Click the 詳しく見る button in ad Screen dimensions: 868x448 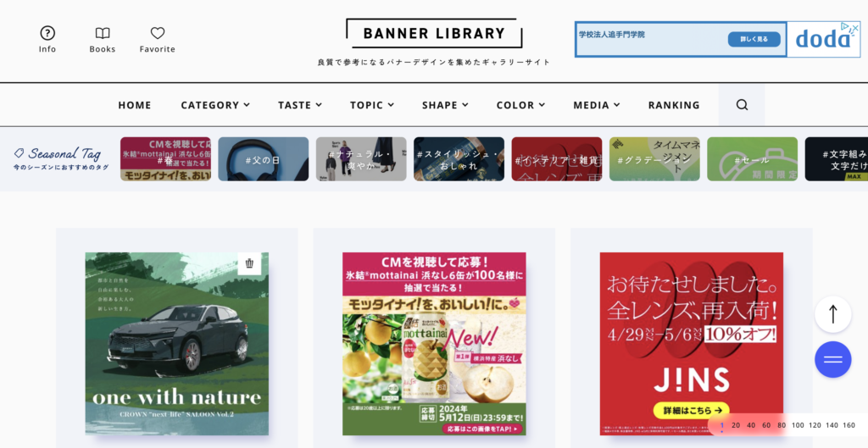pyautogui.click(x=754, y=39)
